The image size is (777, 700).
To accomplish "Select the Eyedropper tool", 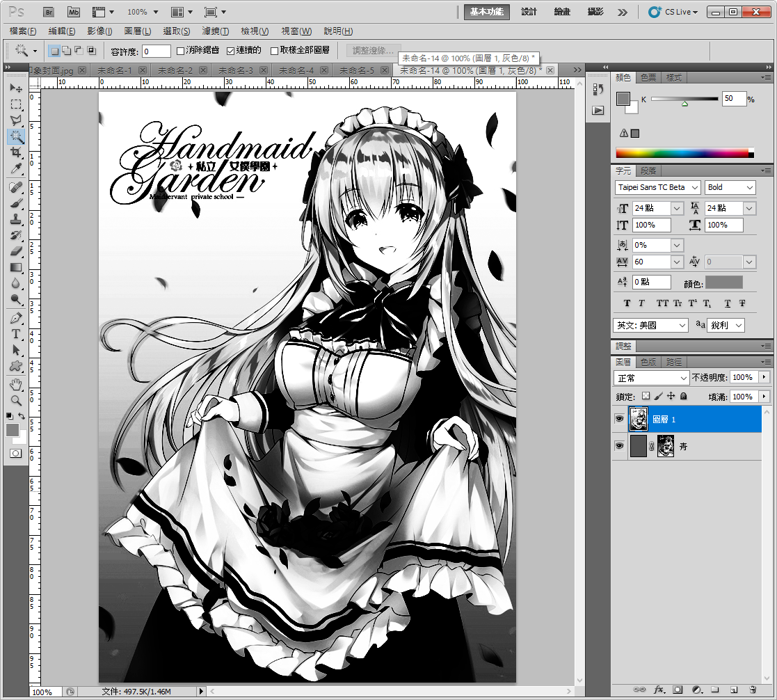I will (16, 168).
